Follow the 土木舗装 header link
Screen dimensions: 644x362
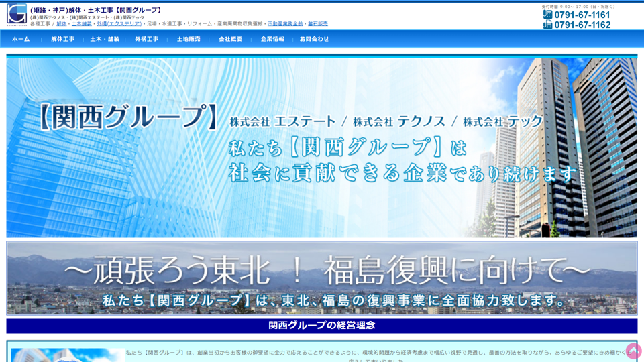click(82, 24)
